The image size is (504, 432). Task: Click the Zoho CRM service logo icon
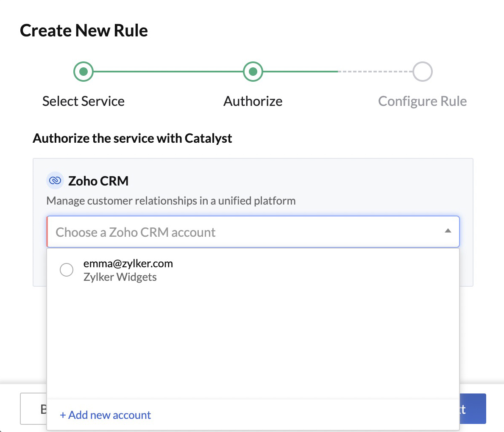coord(55,180)
